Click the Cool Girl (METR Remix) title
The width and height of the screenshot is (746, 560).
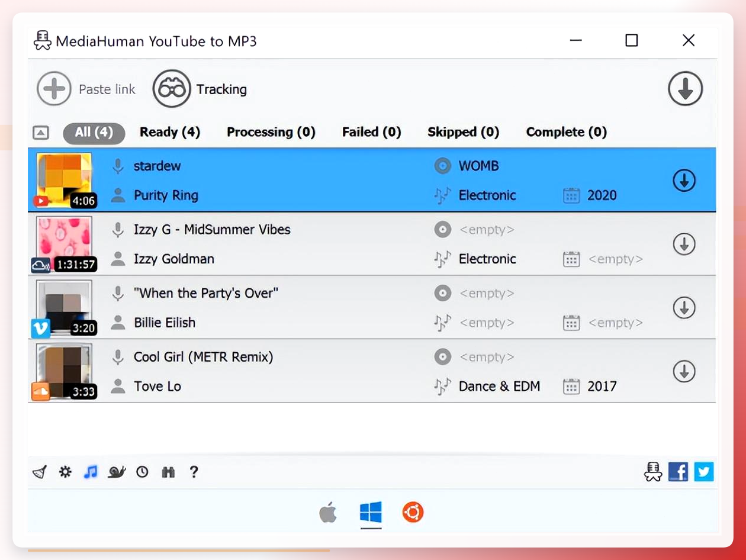tap(204, 357)
